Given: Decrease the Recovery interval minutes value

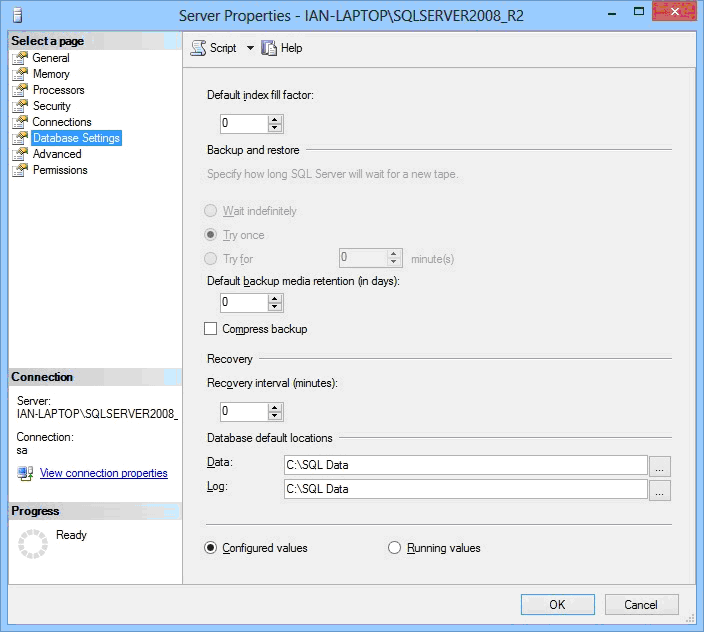Looking at the screenshot, I should pos(276,416).
